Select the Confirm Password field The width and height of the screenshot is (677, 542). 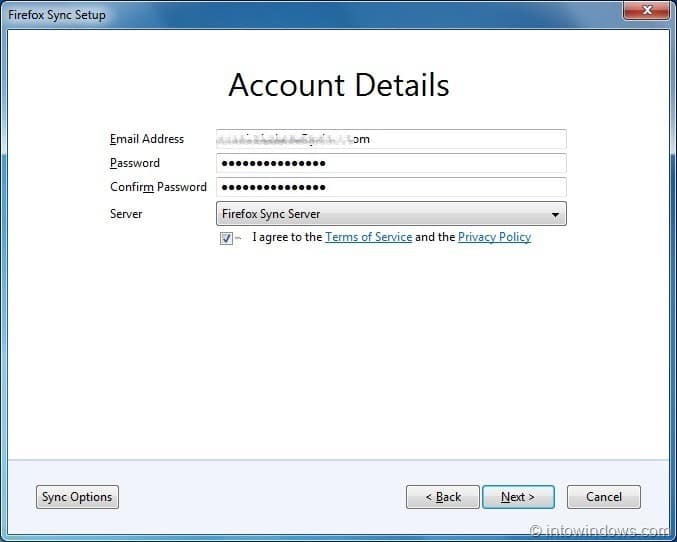(x=391, y=187)
